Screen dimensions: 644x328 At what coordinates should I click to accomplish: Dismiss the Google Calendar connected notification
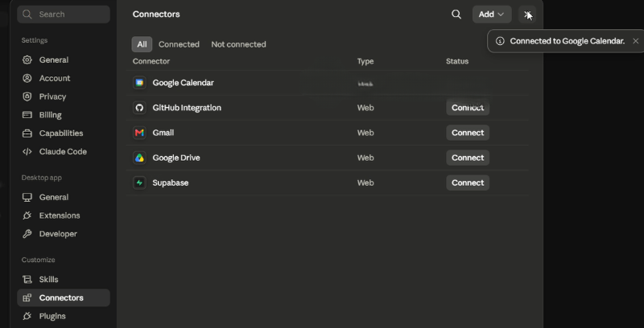click(x=635, y=41)
